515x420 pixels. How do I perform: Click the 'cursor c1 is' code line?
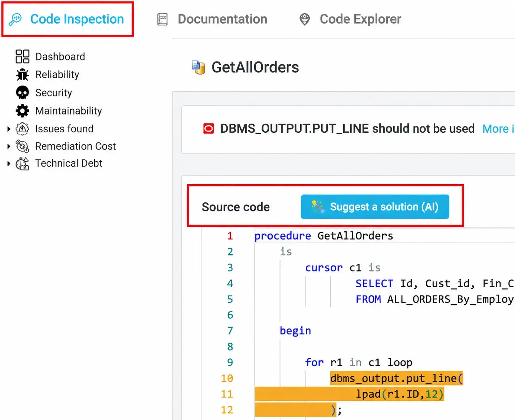[342, 268]
